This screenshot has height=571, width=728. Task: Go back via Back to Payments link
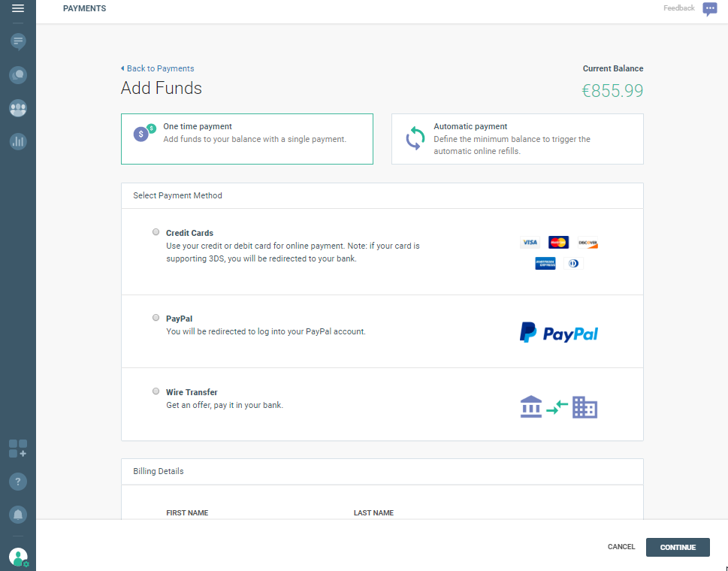pos(158,68)
